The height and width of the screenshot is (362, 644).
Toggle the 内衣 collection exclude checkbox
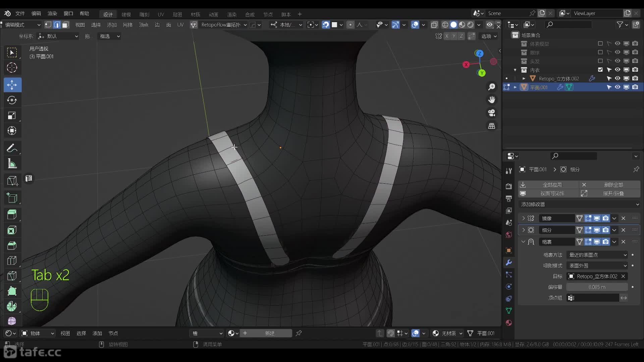pos(600,70)
